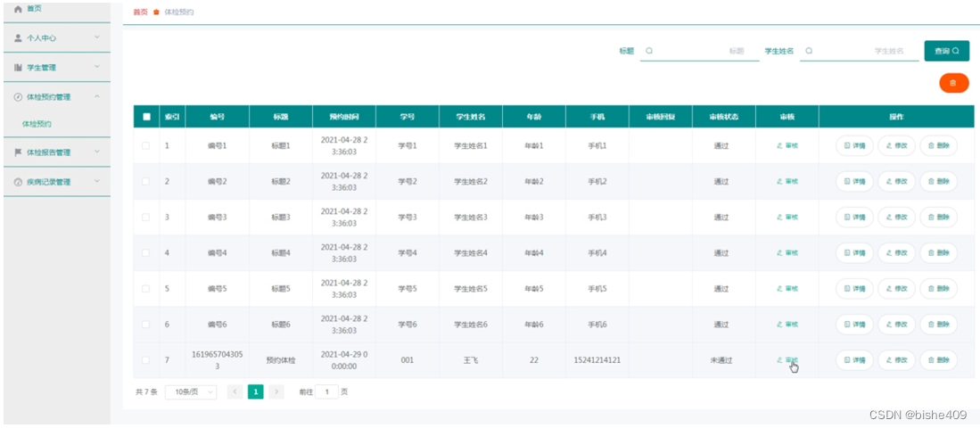Click 修改 for row 编号5

896,289
